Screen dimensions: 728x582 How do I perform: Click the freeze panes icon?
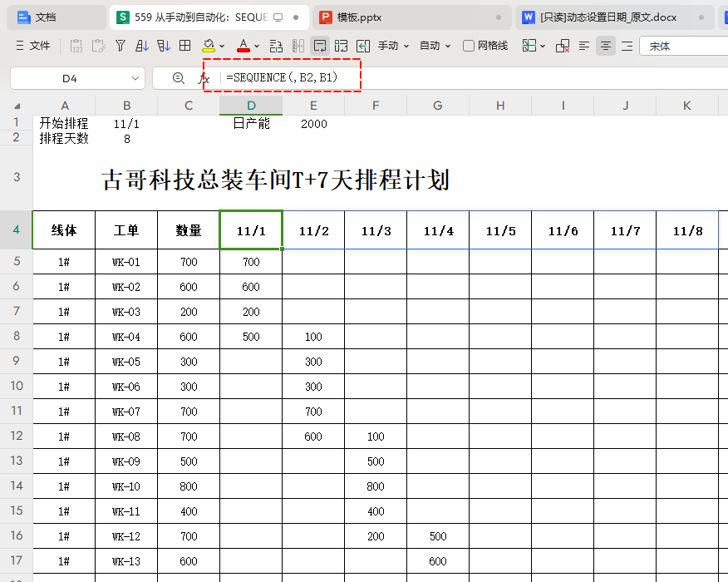click(x=529, y=46)
